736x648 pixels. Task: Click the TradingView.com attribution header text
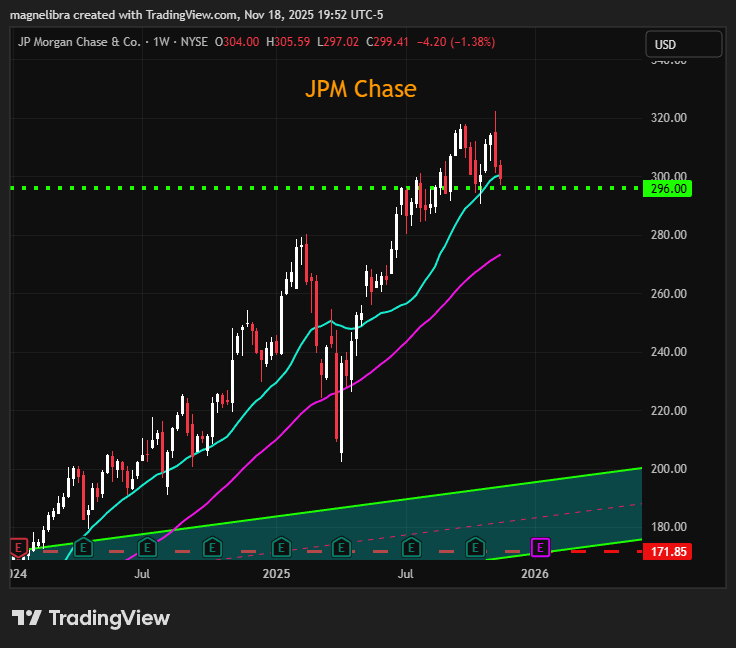196,15
